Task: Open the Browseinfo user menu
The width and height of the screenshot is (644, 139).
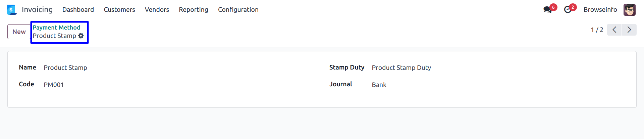Action: tap(600, 10)
